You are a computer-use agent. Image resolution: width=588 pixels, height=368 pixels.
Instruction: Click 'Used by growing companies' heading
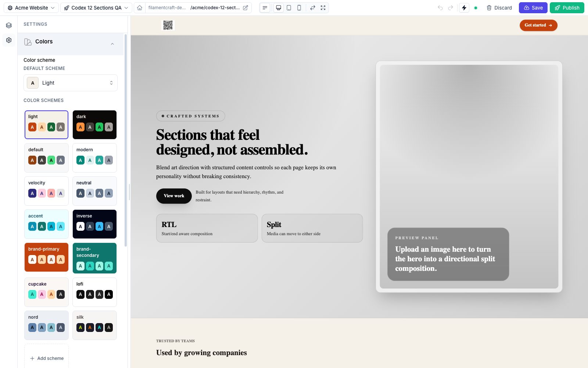[201, 353]
